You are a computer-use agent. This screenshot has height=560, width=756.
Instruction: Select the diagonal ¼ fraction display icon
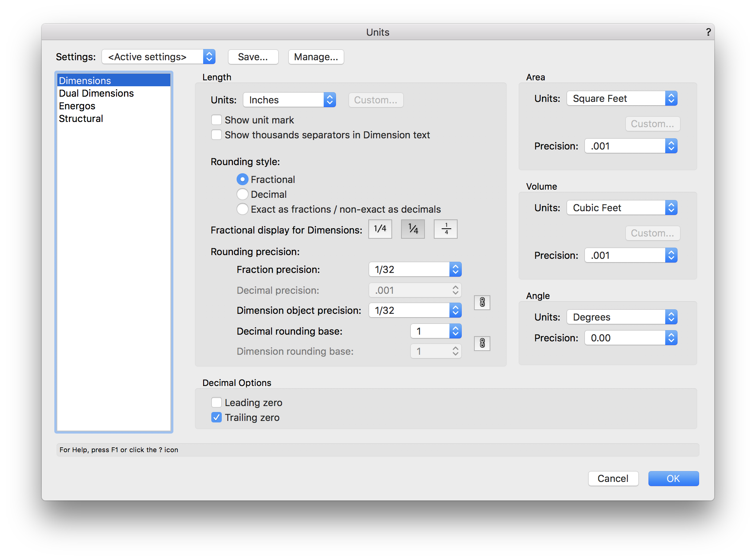pos(413,229)
